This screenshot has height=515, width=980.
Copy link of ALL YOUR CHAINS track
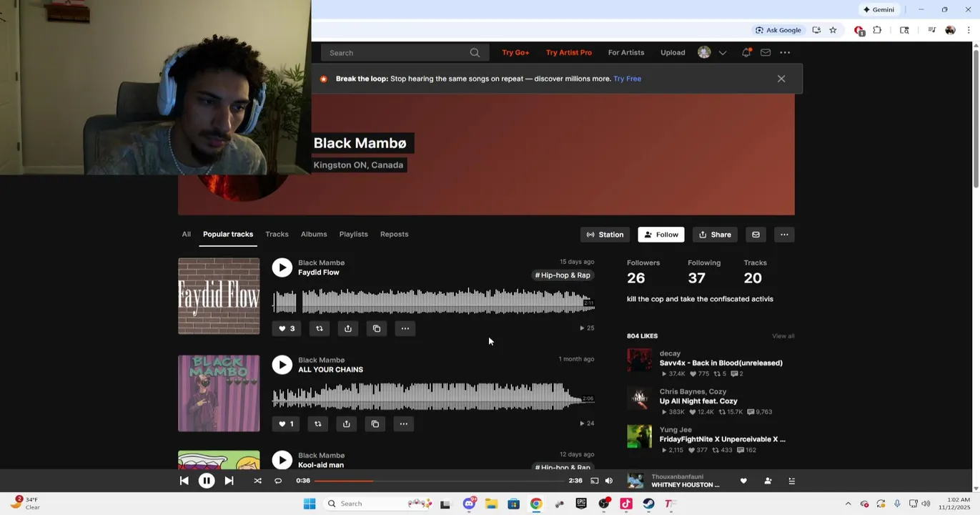tap(375, 423)
